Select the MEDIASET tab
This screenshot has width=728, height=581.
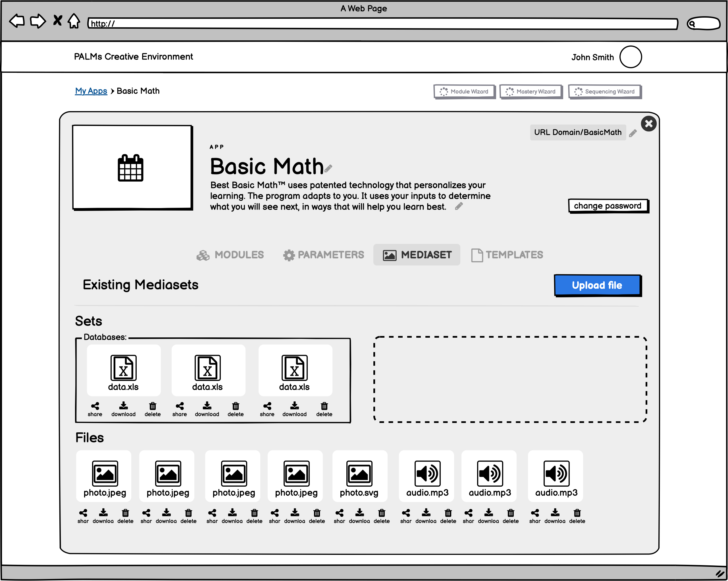(x=417, y=255)
